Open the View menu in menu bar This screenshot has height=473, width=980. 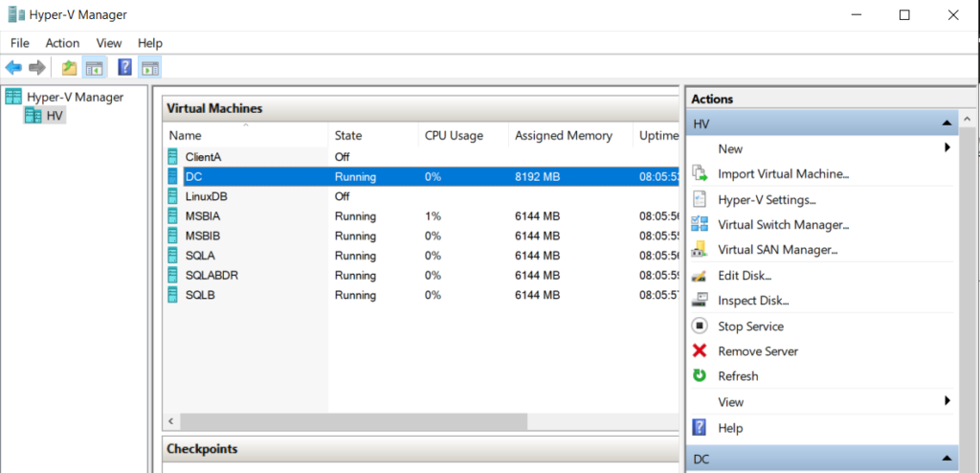[x=109, y=43]
